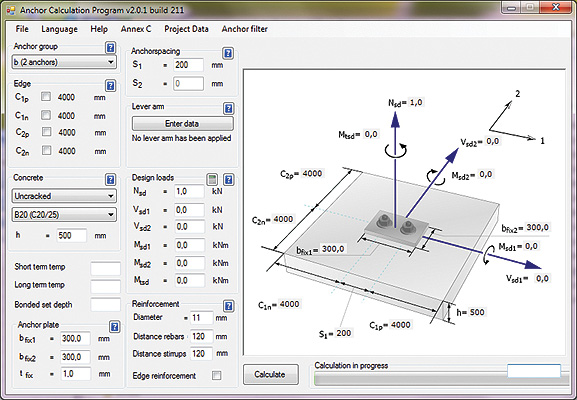Click the Msd1= 0,0 value in diagram
Viewport: 577px width, 400px height.
pyautogui.click(x=531, y=246)
